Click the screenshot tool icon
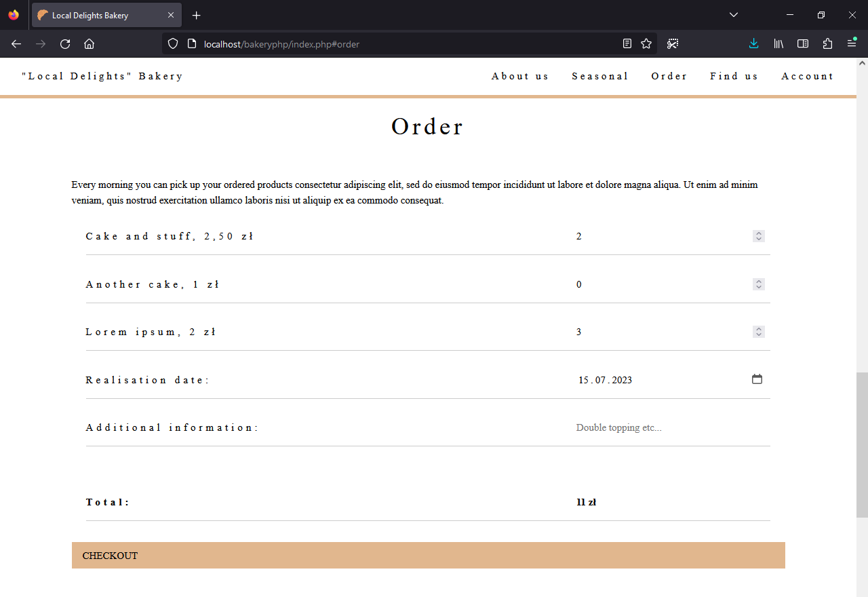Screen dimensions: 868x597 (673, 44)
